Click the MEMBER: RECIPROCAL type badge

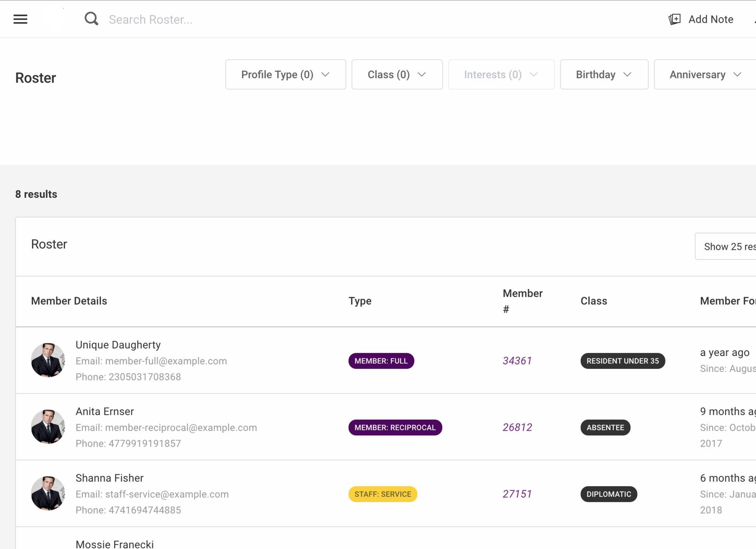click(395, 427)
